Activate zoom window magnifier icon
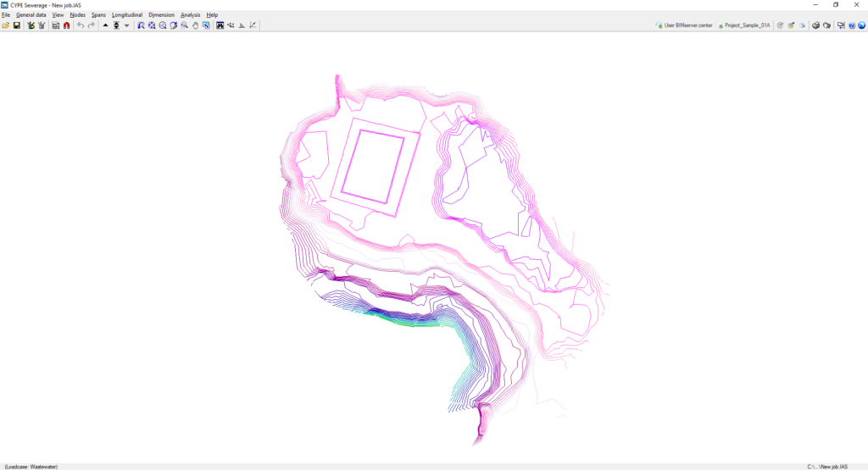This screenshot has width=868, height=470. point(184,25)
